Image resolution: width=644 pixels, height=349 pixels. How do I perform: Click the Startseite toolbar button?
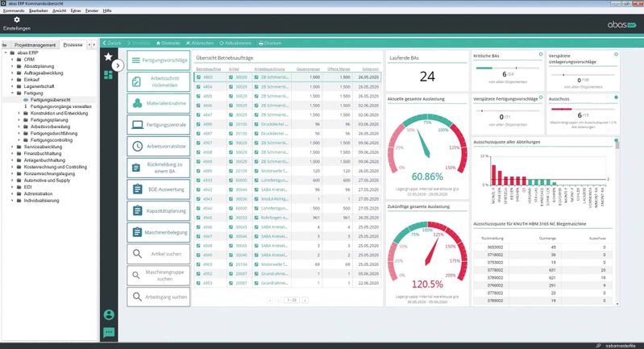(168, 43)
